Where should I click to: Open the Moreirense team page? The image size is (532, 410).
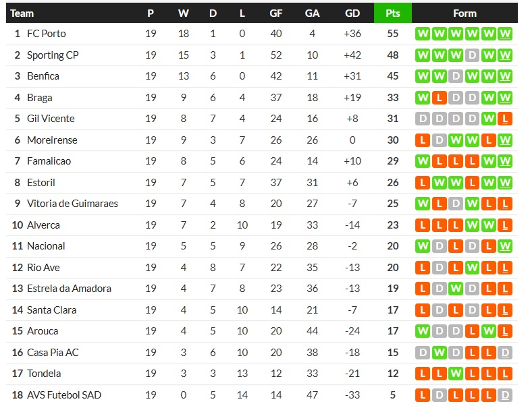coord(52,140)
